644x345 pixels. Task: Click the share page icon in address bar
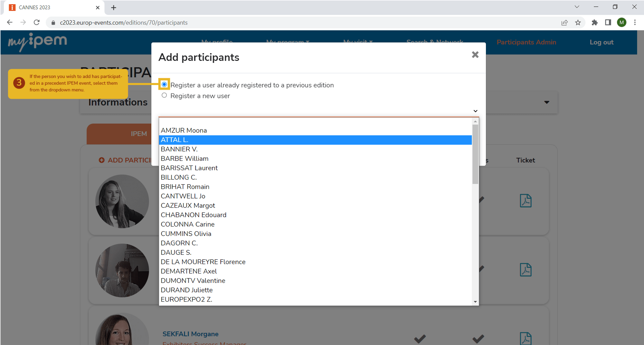564,23
